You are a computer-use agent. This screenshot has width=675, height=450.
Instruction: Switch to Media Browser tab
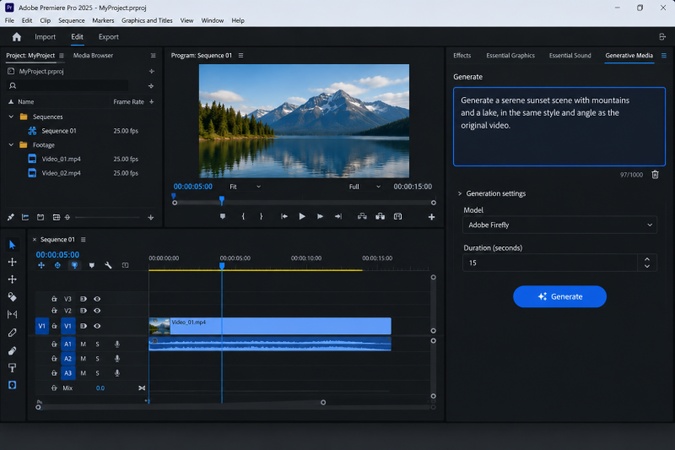(x=93, y=56)
